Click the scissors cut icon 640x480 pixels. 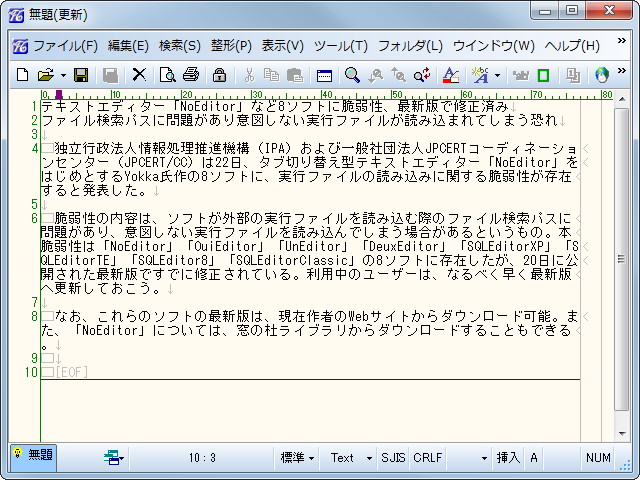pos(249,75)
